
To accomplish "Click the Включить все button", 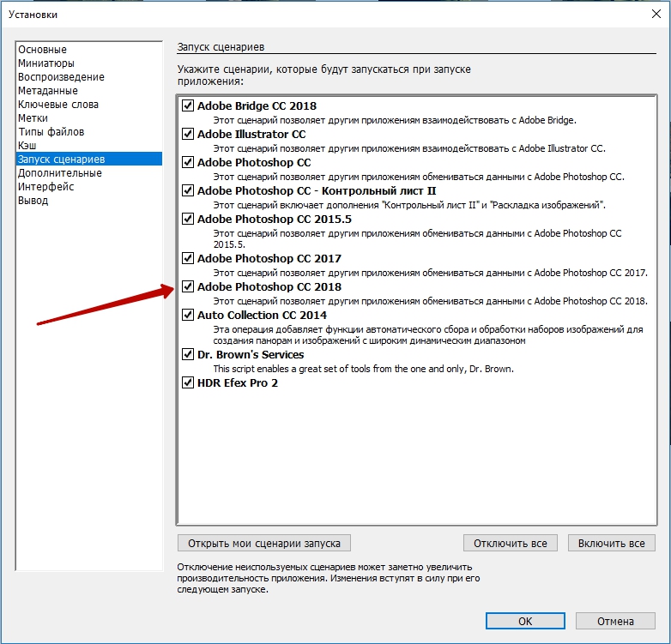I will pos(612,543).
